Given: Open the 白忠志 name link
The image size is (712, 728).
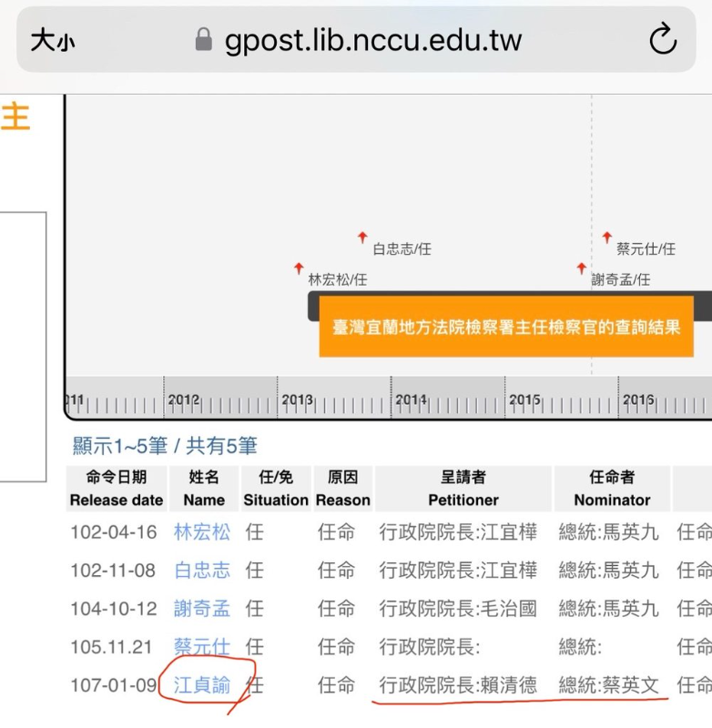Looking at the screenshot, I should (x=202, y=571).
